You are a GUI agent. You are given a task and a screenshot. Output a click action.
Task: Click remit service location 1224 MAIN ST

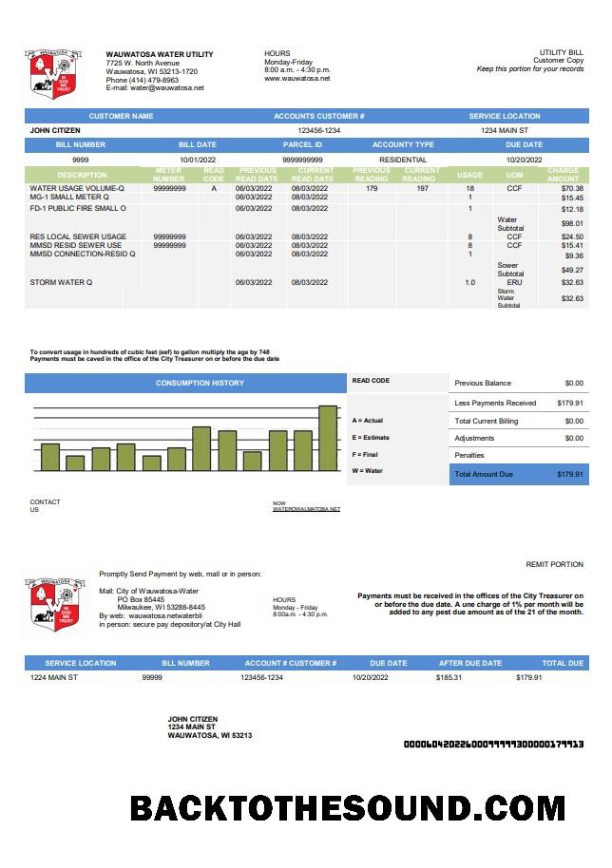(x=54, y=677)
